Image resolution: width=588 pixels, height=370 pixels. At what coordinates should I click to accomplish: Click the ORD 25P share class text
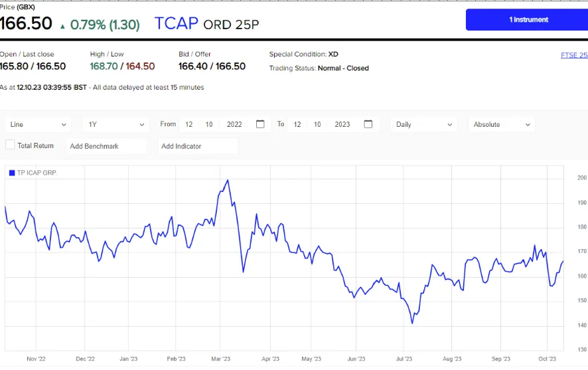(x=231, y=25)
